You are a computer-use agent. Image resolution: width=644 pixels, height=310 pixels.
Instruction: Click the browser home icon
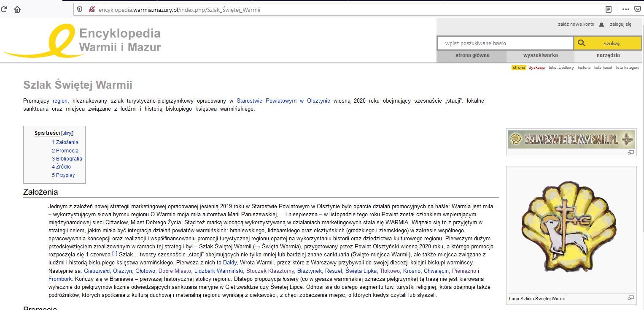(17, 9)
